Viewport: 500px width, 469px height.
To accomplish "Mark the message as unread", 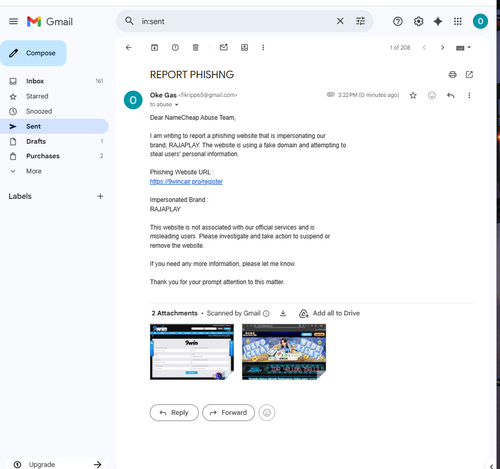I will click(224, 47).
